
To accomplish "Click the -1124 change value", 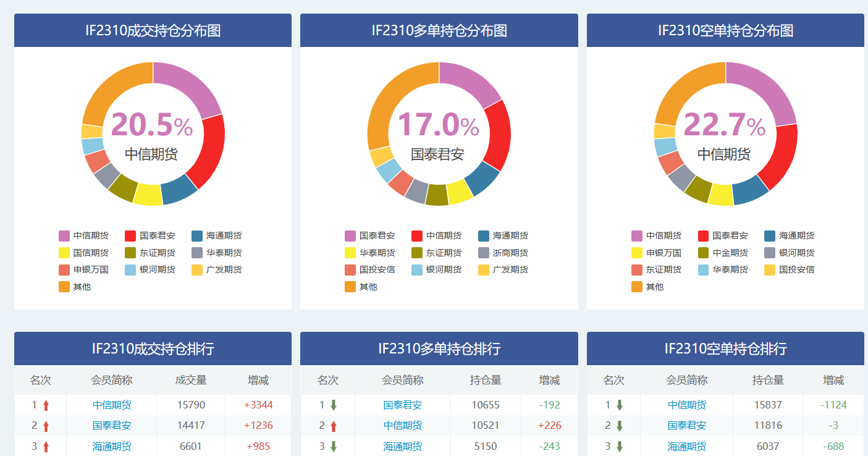I will coord(833,405).
